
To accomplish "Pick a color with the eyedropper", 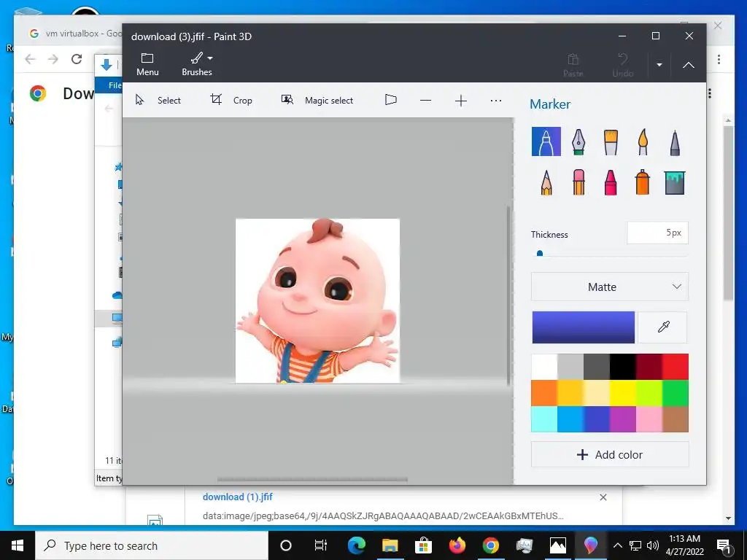I will pyautogui.click(x=663, y=327).
